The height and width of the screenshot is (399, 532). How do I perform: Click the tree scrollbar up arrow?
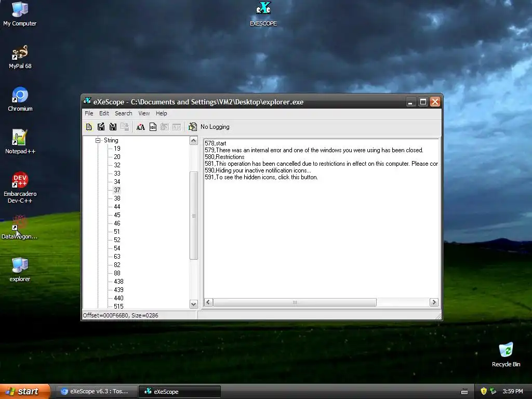pos(194,141)
